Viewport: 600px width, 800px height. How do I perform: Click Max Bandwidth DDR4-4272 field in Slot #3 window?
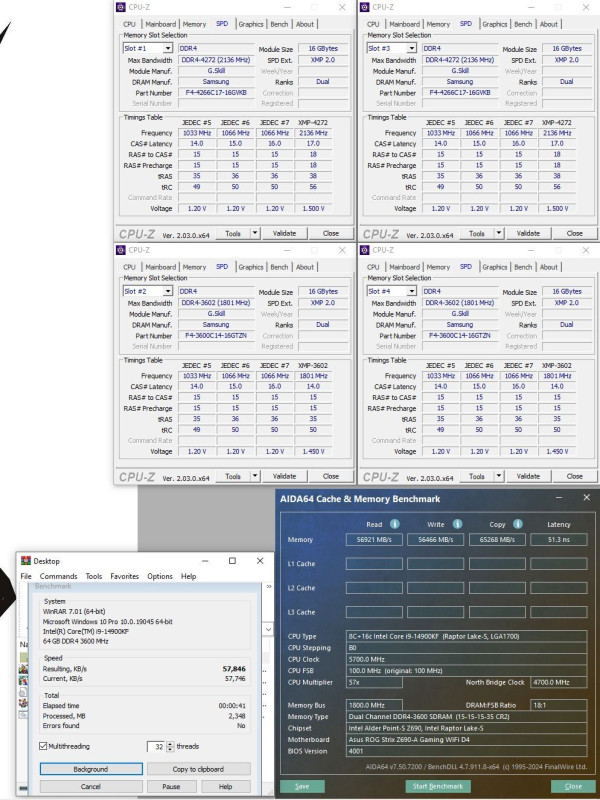pos(460,60)
